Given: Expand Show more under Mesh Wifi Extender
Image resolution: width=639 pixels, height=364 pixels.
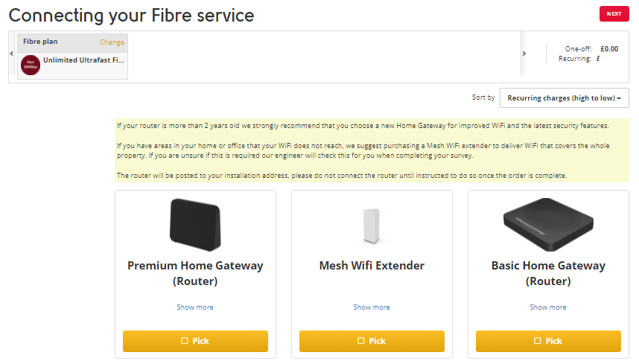Looking at the screenshot, I should click(372, 307).
